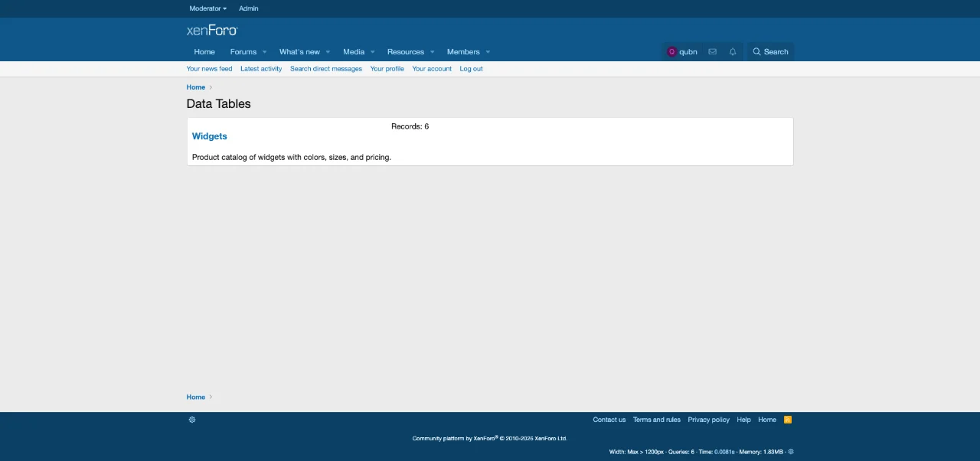Go to the Home navigation tab

[204, 52]
